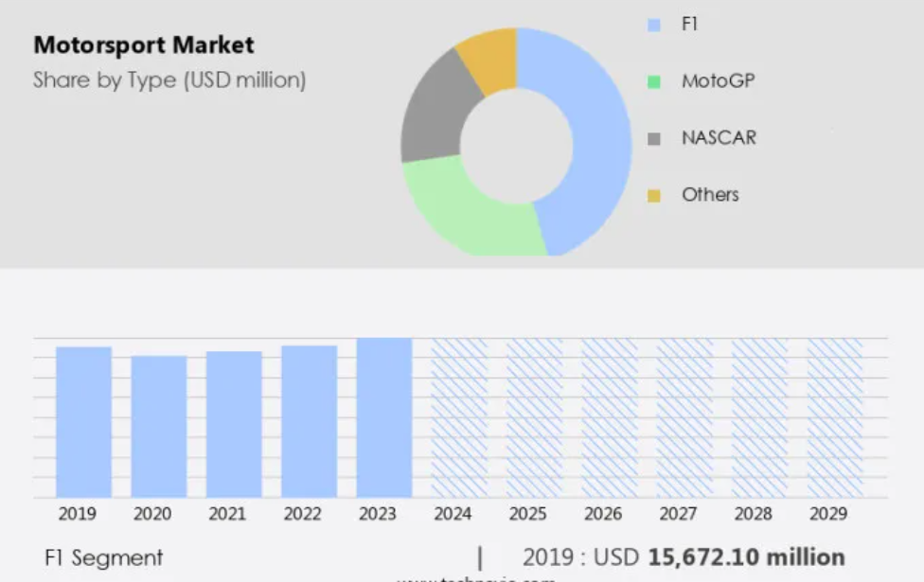Screen dimensions: 924x582
Task: Click the F1 blue legend swatch
Action: click(653, 25)
